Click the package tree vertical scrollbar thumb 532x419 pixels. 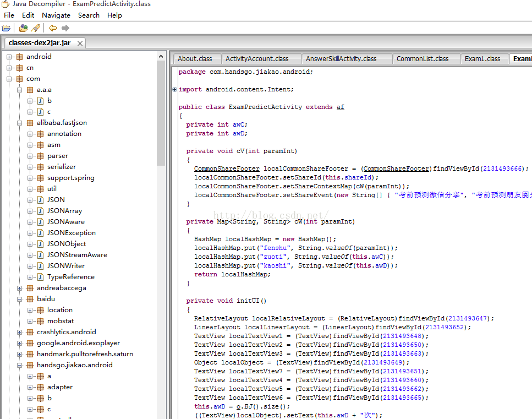tap(161, 113)
